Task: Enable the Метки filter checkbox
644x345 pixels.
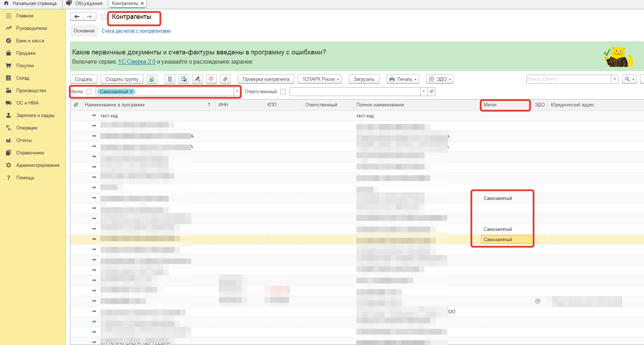Action: [x=89, y=92]
